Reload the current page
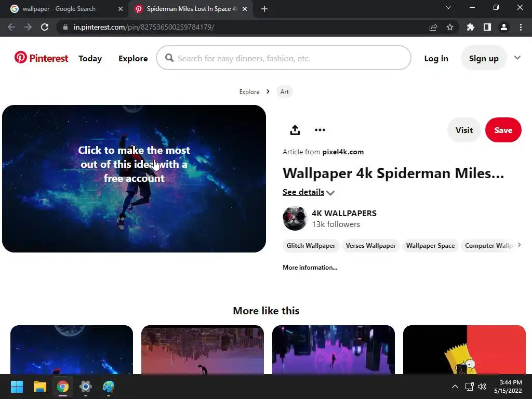Screen dimensions: 532x399 click(45, 27)
